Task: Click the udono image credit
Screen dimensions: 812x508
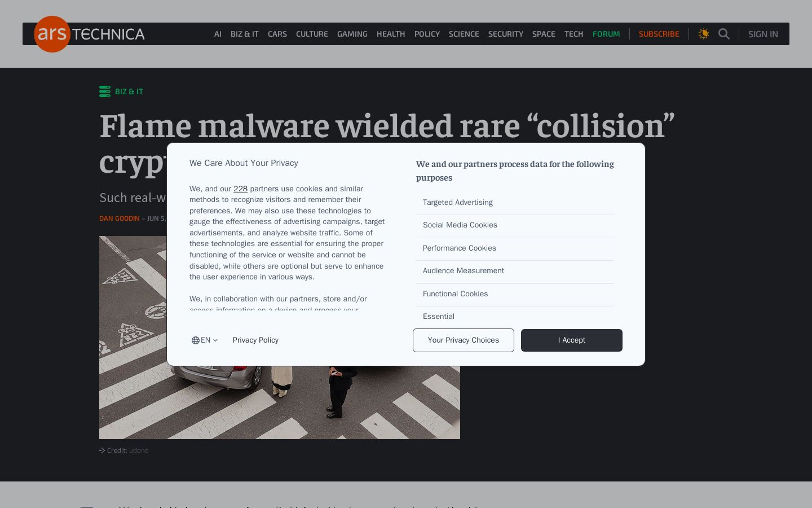Action: click(139, 450)
